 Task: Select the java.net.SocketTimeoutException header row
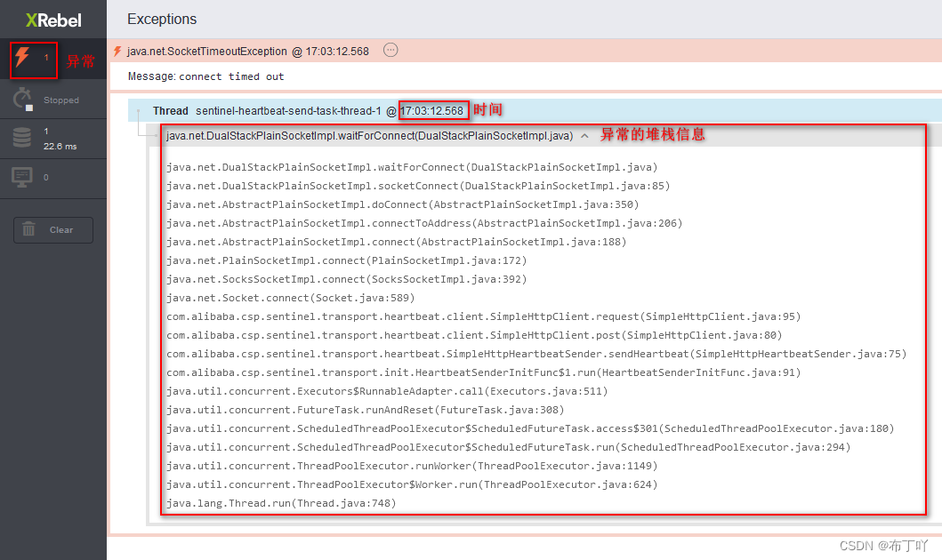point(526,51)
